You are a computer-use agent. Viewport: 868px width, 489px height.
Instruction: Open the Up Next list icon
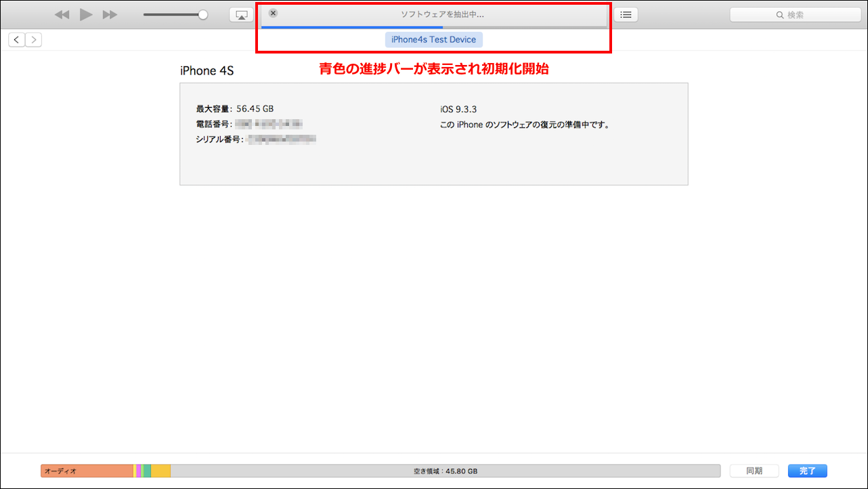click(626, 14)
